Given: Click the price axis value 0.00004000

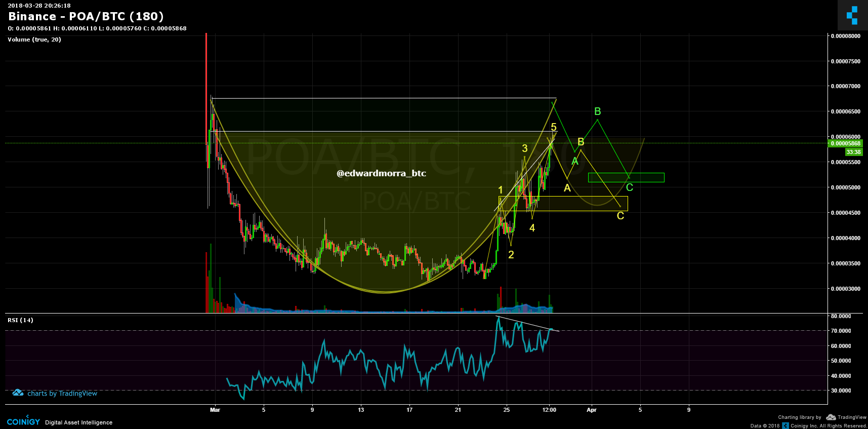Looking at the screenshot, I should [x=845, y=238].
